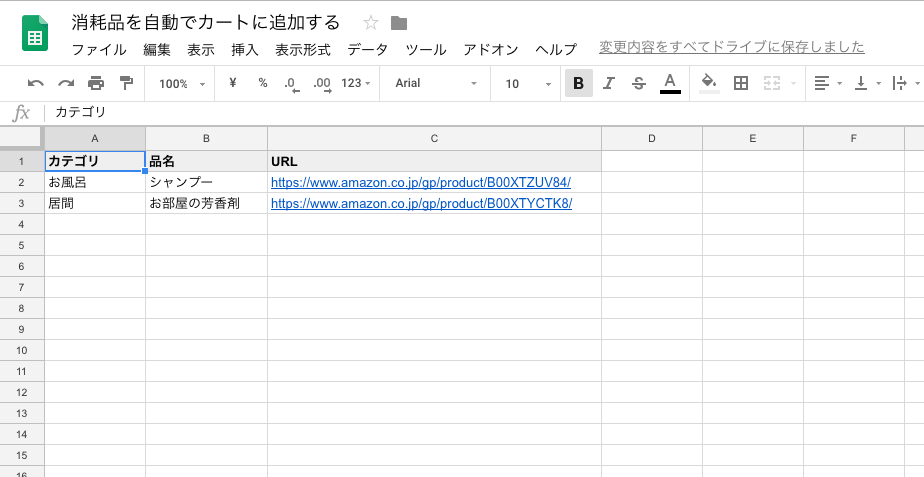The height and width of the screenshot is (477, 924).
Task: Open the 編集 menu
Action: (157, 50)
